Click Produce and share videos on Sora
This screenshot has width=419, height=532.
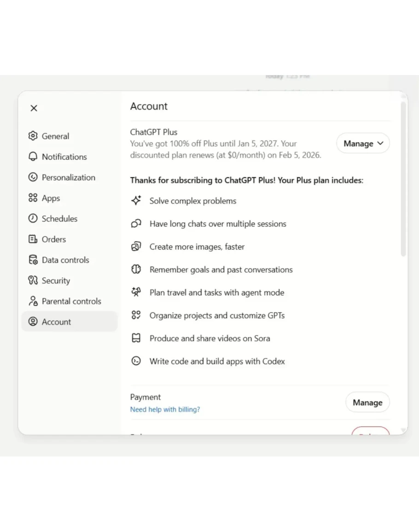pyautogui.click(x=209, y=338)
